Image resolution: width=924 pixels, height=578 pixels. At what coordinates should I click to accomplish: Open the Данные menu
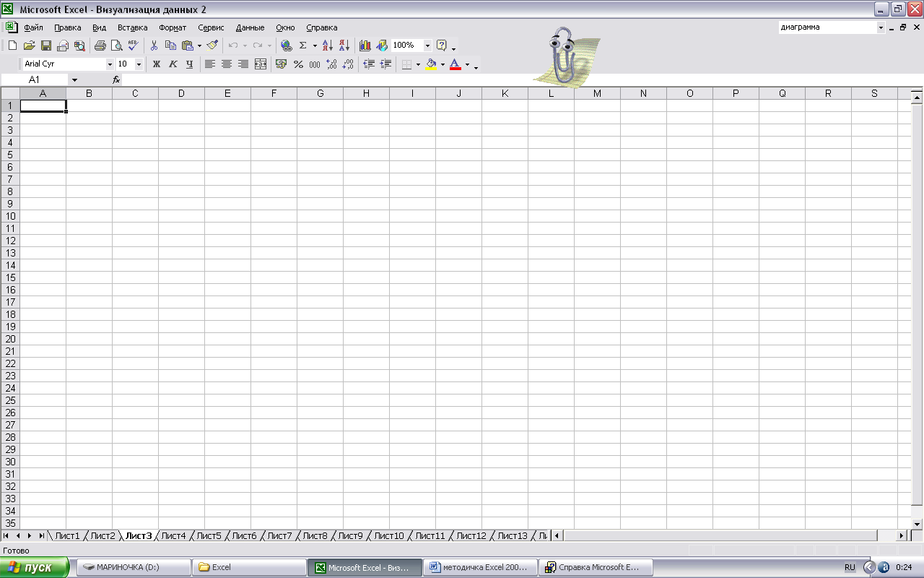tap(250, 27)
